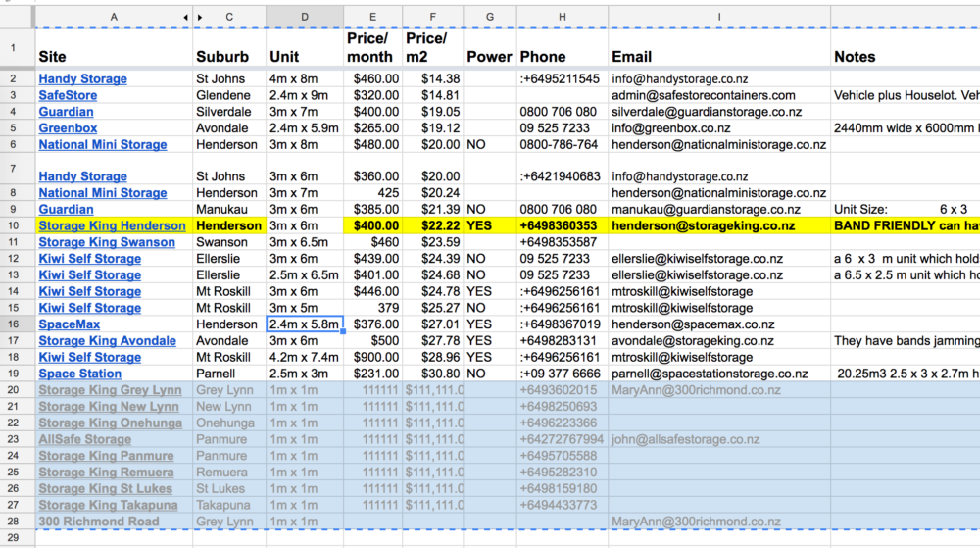The height and width of the screenshot is (548, 980).
Task: Open the Guardian link in row 4
Action: click(x=66, y=112)
